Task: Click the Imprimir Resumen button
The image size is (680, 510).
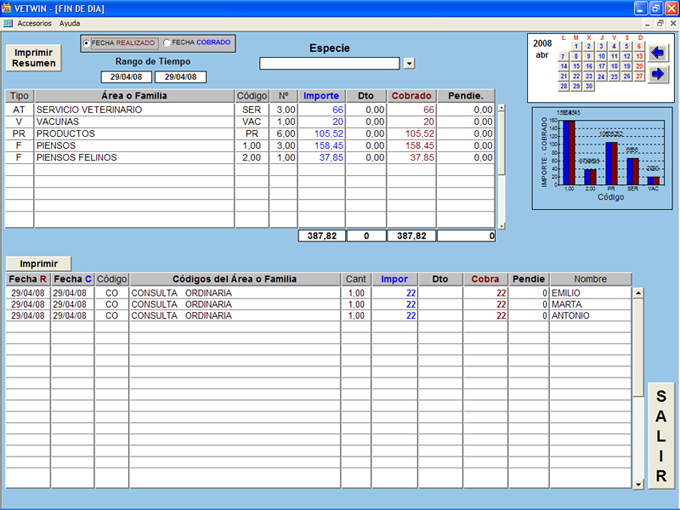Action: coord(33,58)
